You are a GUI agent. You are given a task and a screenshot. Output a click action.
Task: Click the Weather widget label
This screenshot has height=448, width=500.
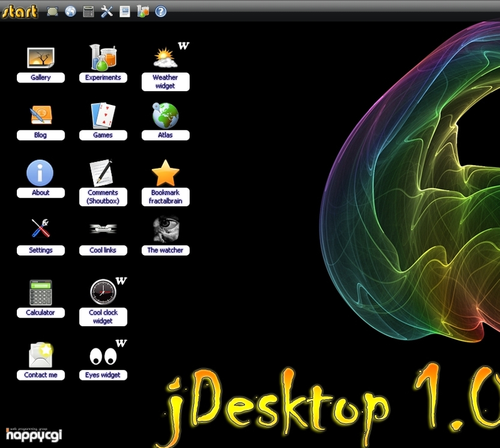(x=166, y=82)
